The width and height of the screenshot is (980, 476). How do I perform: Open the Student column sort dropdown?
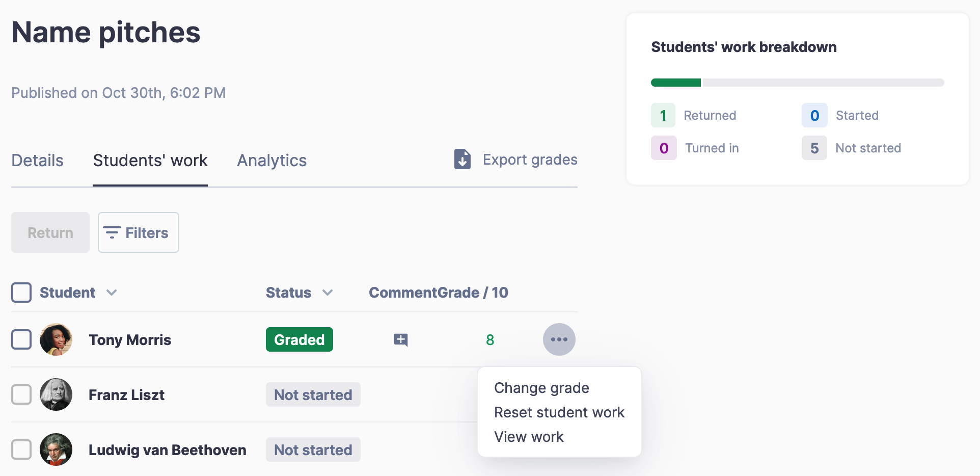point(112,293)
